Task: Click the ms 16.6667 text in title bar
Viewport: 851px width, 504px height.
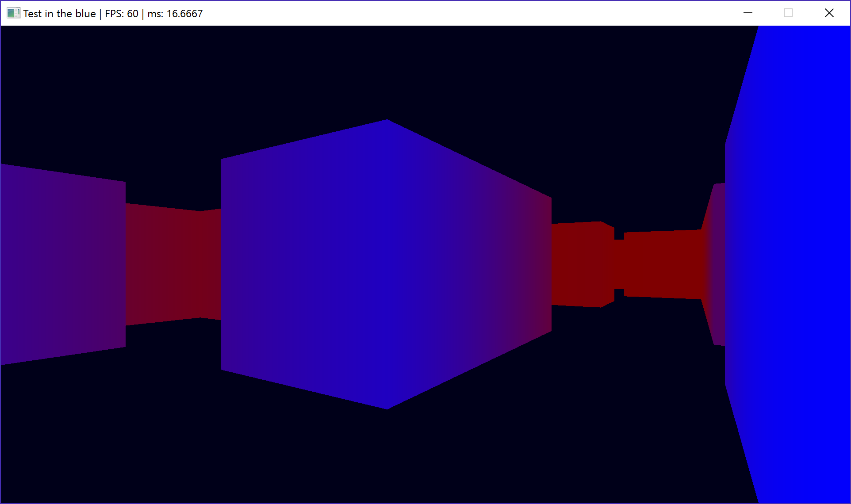Action: (175, 14)
